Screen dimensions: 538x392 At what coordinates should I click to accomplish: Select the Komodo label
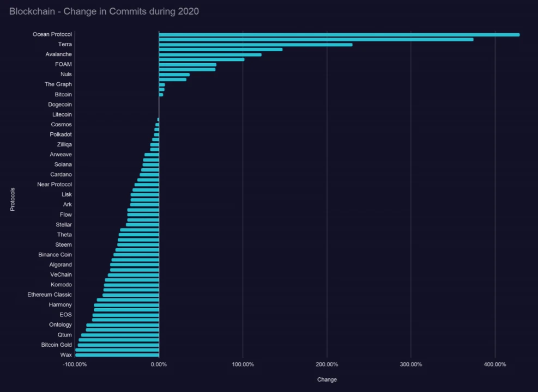[x=61, y=284]
